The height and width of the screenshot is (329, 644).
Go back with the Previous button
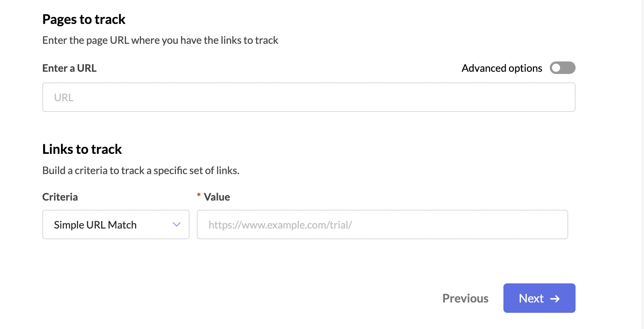tap(465, 298)
